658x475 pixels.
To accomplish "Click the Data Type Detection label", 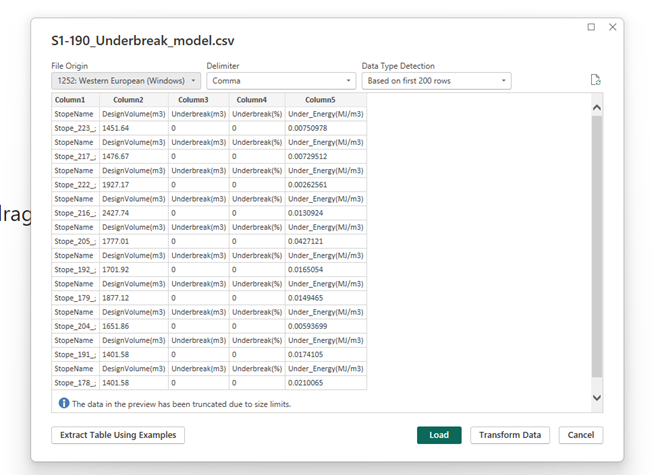I will 398,66.
